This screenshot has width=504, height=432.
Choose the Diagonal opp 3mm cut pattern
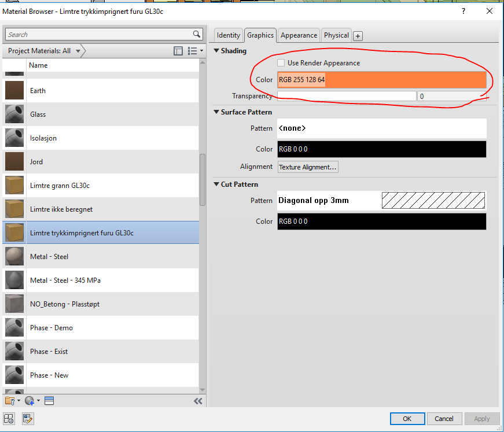point(381,201)
